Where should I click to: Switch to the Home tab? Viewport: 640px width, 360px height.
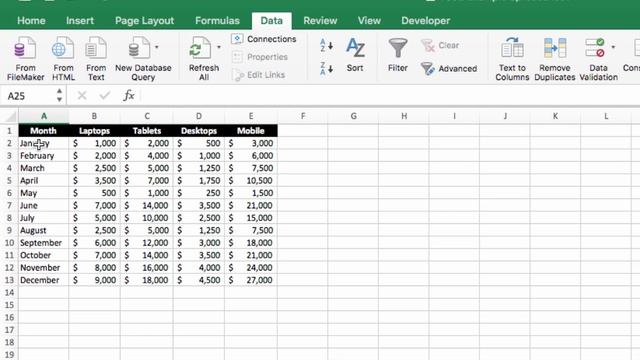31,20
